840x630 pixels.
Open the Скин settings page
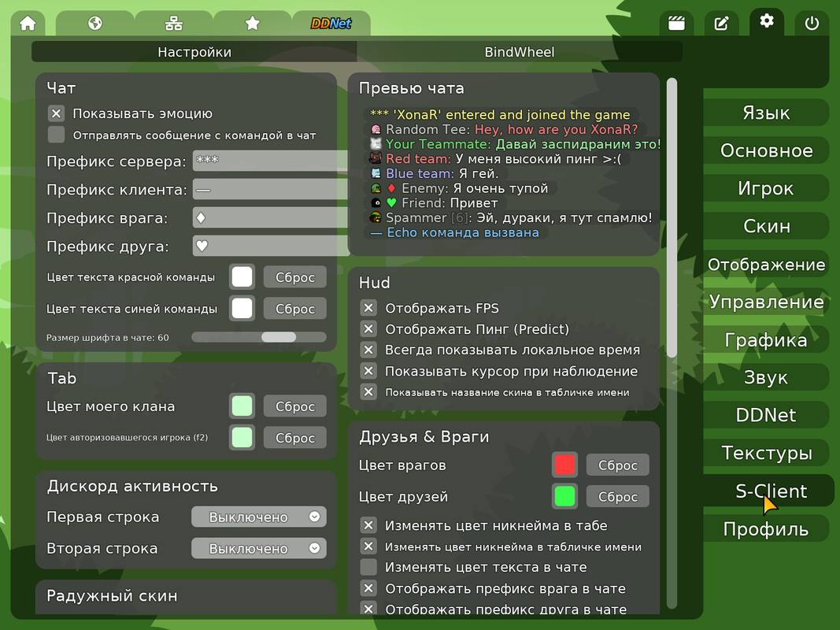pos(766,226)
